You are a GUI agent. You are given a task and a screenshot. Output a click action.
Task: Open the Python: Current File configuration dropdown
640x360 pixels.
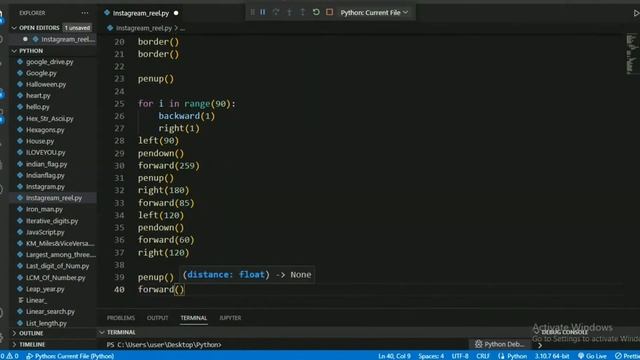[x=374, y=13]
